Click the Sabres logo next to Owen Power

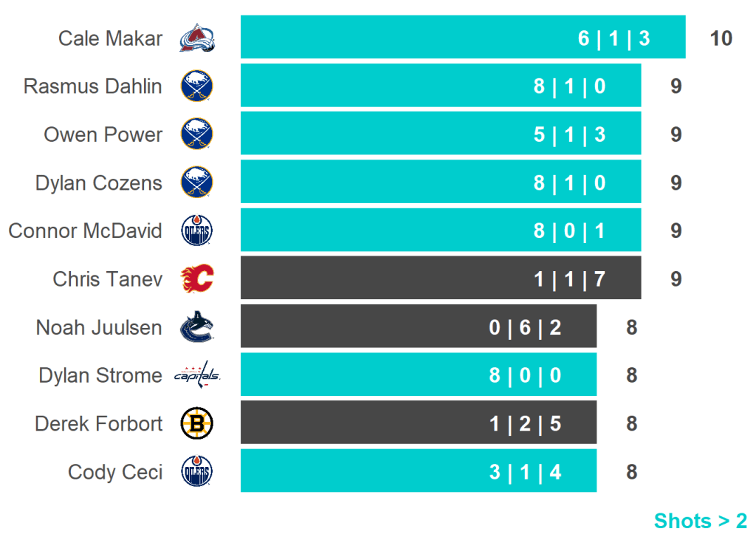point(197,134)
